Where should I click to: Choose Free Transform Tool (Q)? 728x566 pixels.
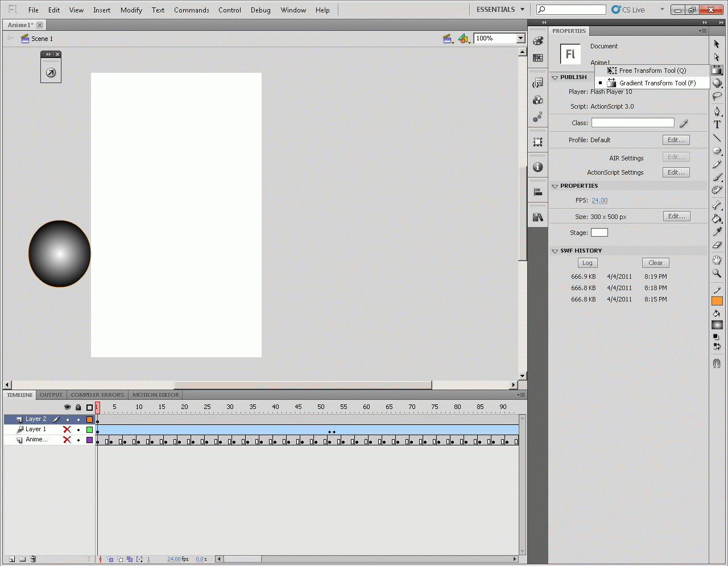tap(652, 71)
